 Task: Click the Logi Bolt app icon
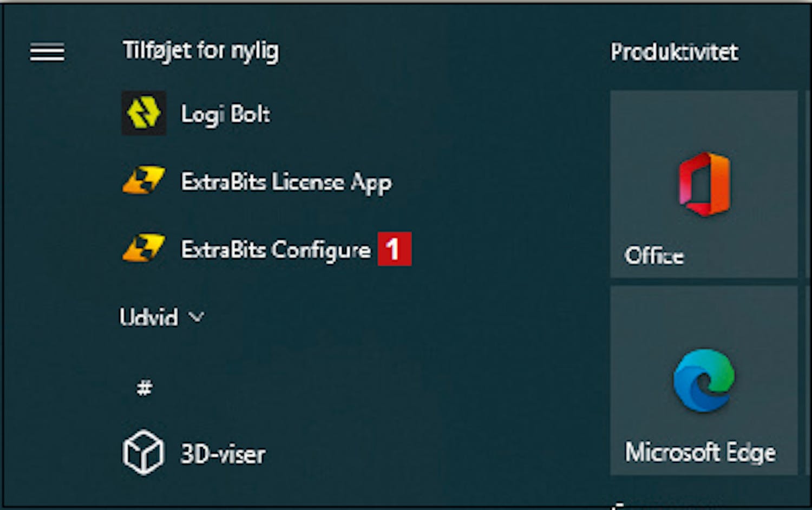[143, 113]
